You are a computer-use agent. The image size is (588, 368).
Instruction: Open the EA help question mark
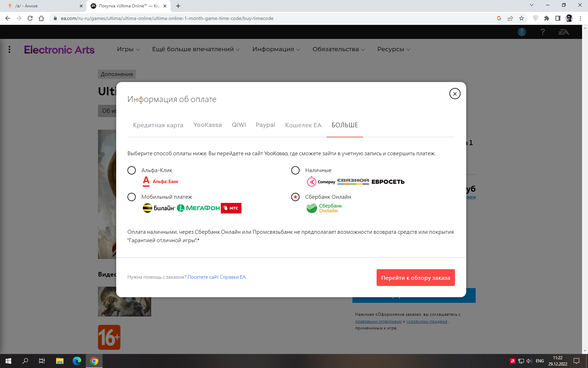(x=543, y=32)
